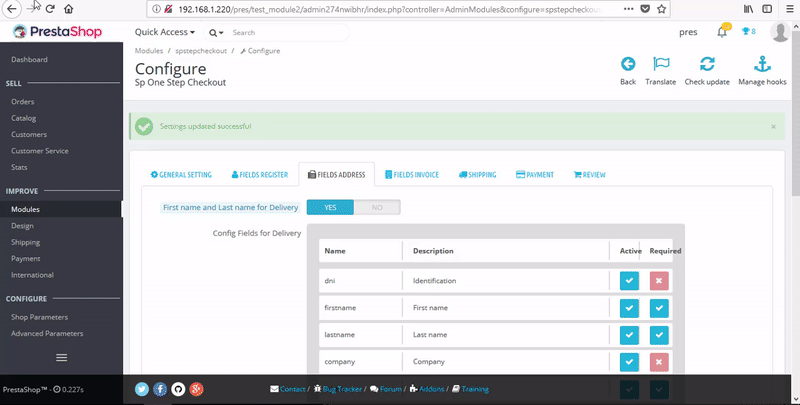Reload the page with the refresh icon
Image resolution: width=800 pixels, height=405 pixels.
50,9
